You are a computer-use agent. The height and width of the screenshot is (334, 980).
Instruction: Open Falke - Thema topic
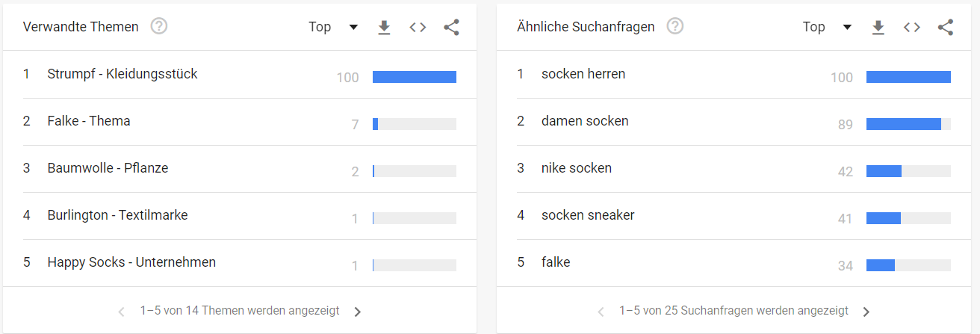click(89, 121)
